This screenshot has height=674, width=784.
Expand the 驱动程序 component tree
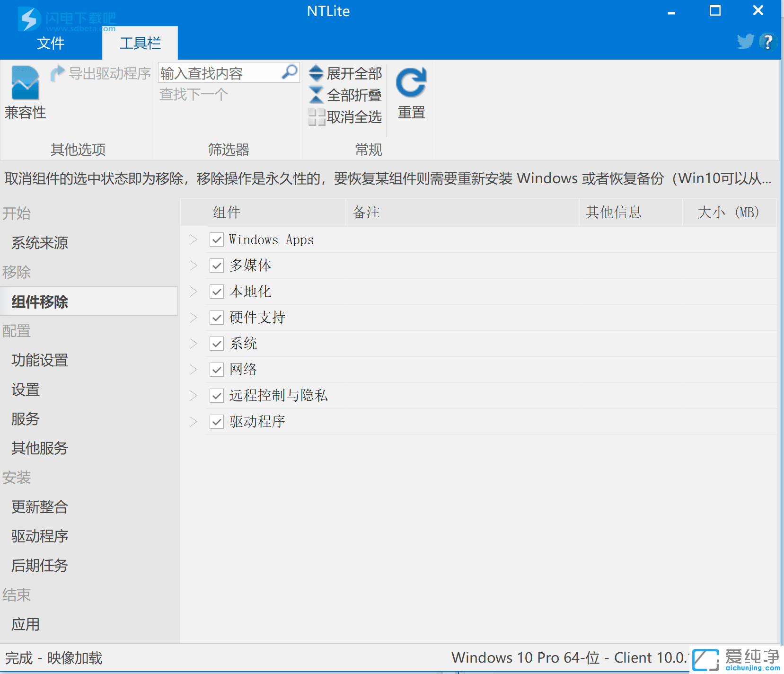[x=193, y=422]
